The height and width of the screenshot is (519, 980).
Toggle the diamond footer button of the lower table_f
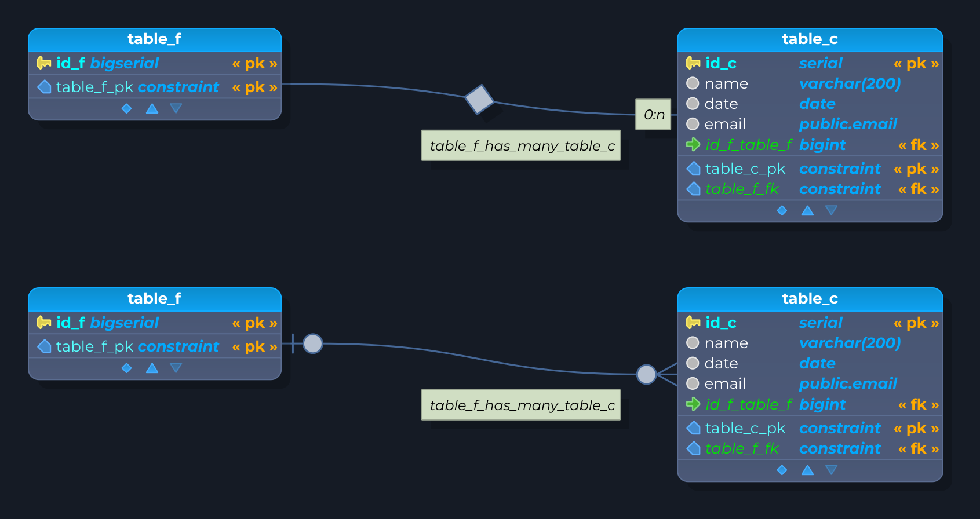click(x=127, y=368)
